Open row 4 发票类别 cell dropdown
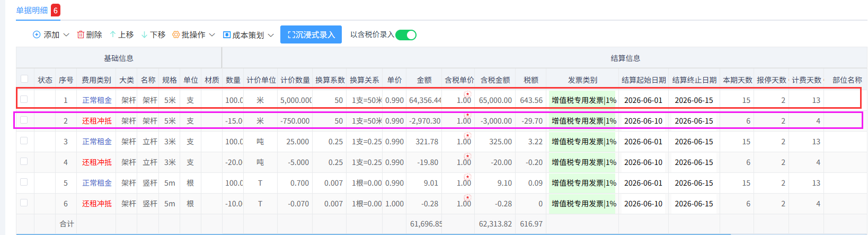 pos(582,162)
